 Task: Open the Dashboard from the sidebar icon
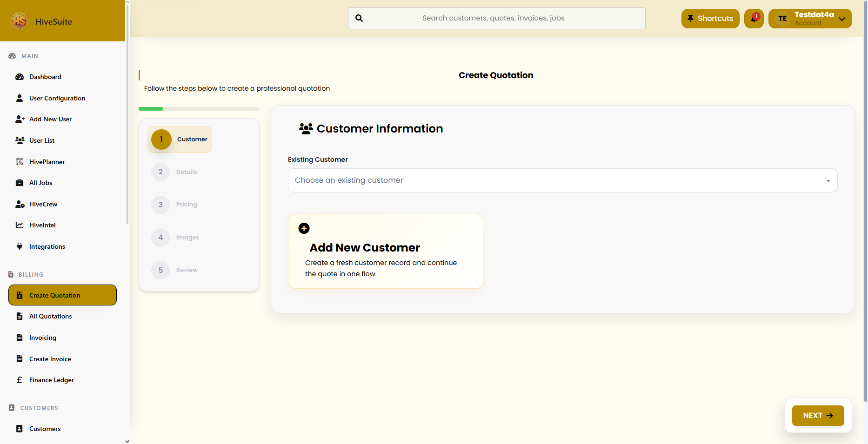[20, 77]
